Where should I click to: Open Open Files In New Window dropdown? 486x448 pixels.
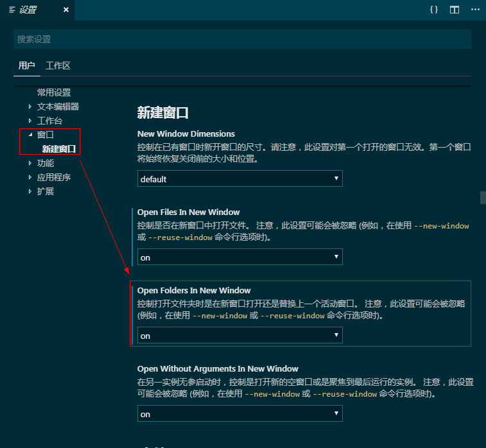(x=240, y=257)
